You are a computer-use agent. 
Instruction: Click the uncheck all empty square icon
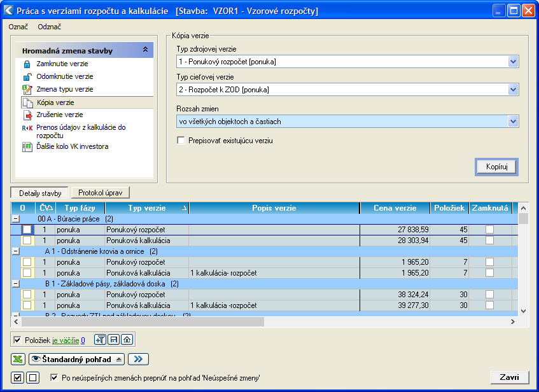(32, 378)
